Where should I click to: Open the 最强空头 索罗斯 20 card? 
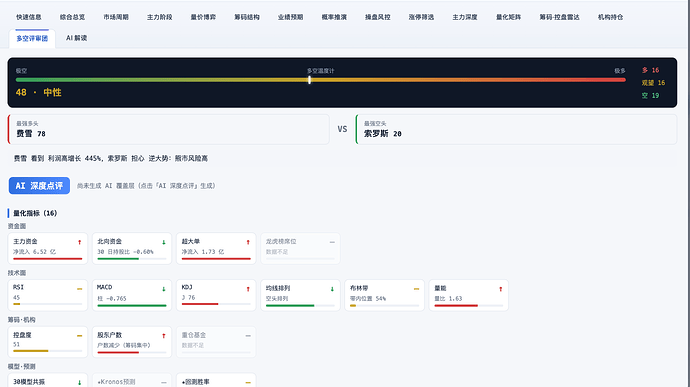tap(516, 129)
